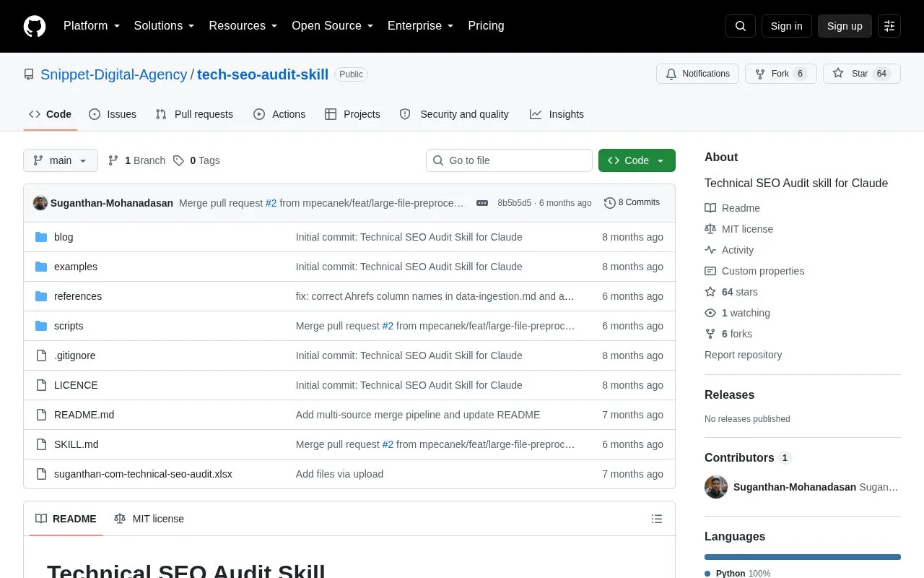Open the Projects tab
Screen dimensions: 924x578
[352, 114]
